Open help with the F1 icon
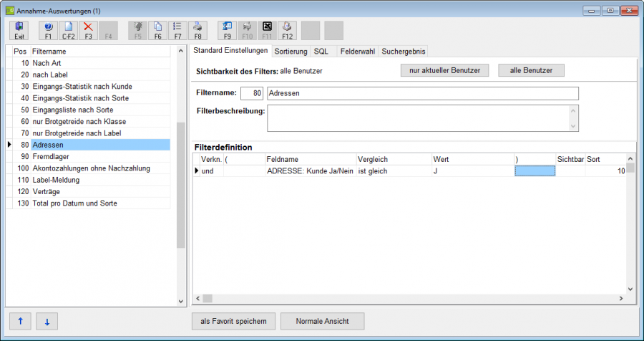The height and width of the screenshot is (341, 644). (x=49, y=31)
